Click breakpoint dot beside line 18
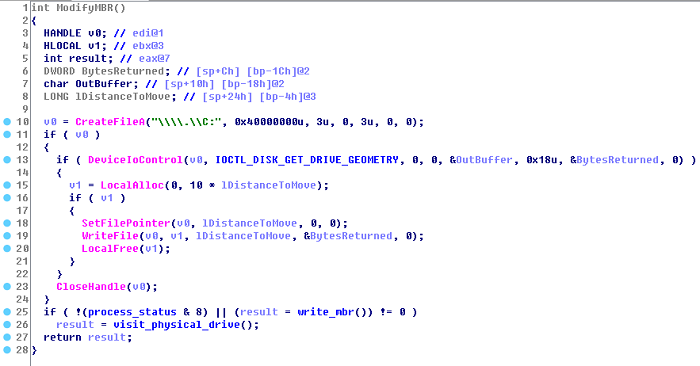Image resolution: width=700 pixels, height=366 pixels. point(7,223)
